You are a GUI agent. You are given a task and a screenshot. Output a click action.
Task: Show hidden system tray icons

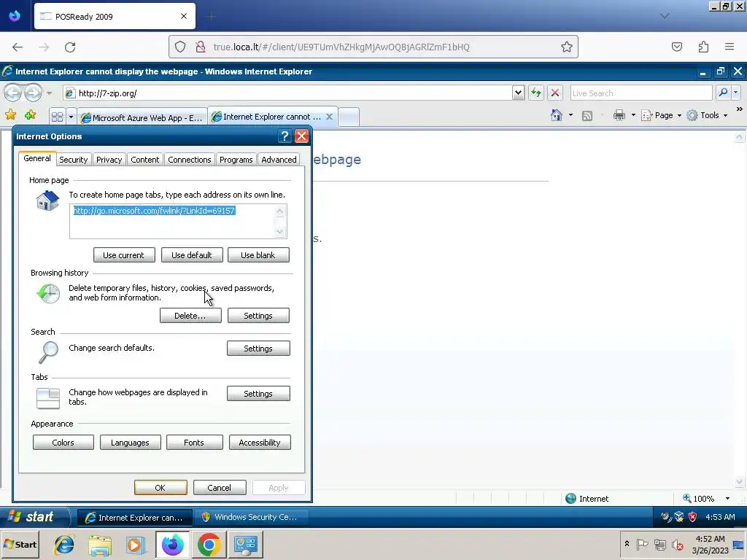(627, 544)
